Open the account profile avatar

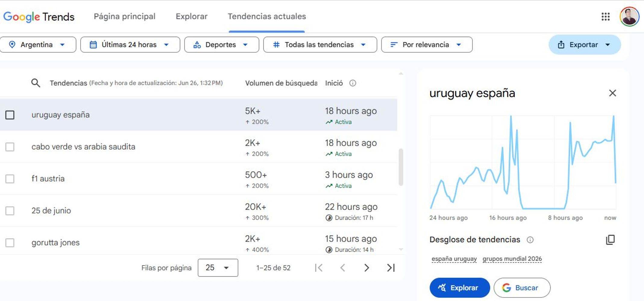pos(629,17)
